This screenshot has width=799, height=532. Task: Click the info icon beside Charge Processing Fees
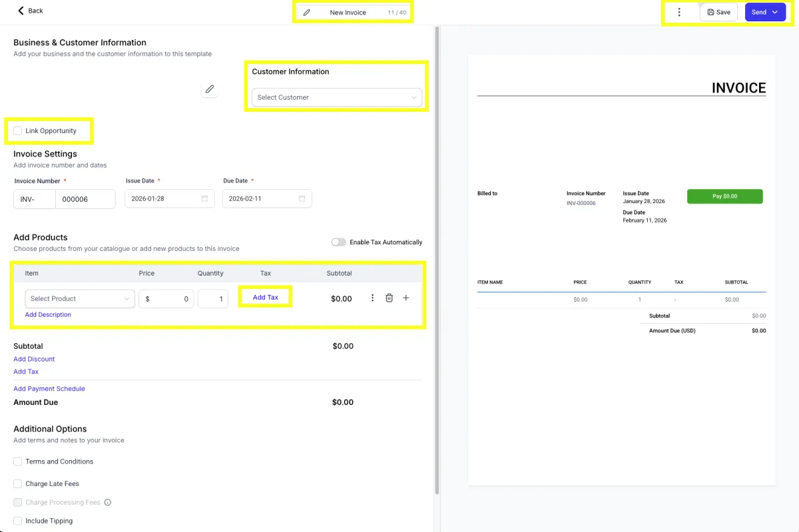[x=108, y=503]
